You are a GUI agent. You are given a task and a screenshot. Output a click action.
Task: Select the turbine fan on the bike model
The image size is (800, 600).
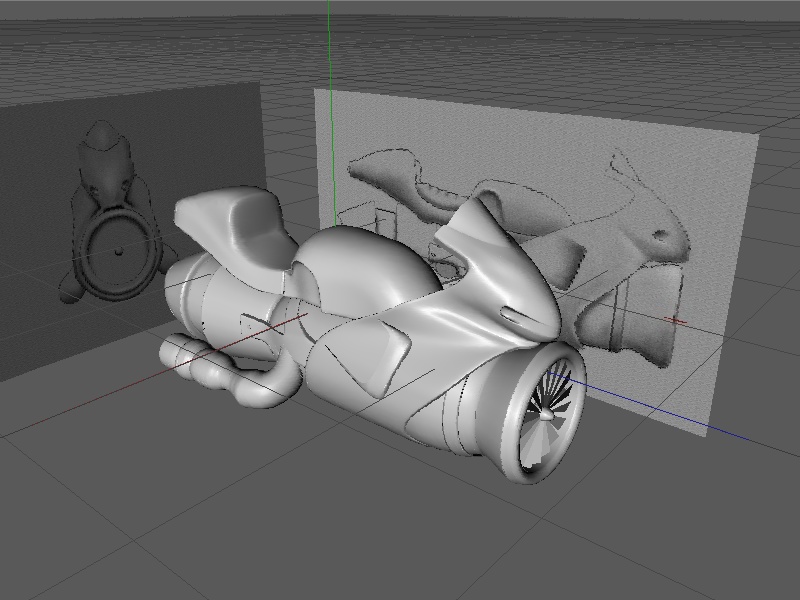544,413
